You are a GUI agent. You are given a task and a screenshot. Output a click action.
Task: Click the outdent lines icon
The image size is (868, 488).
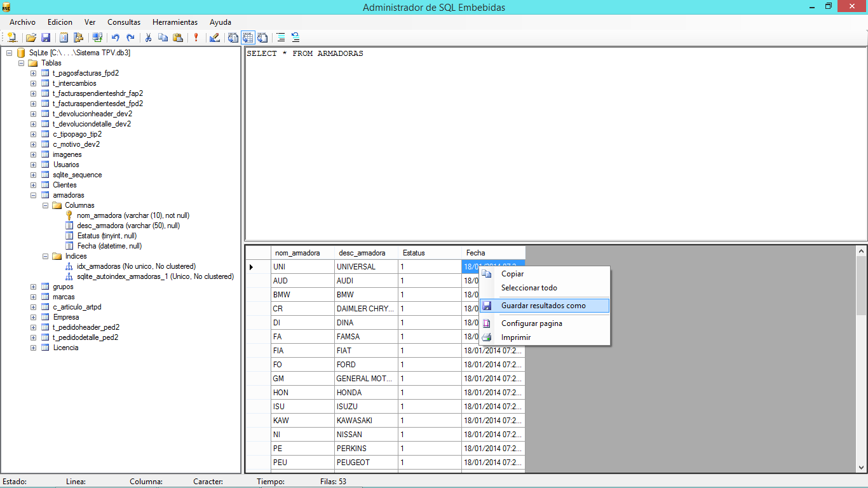[295, 37]
